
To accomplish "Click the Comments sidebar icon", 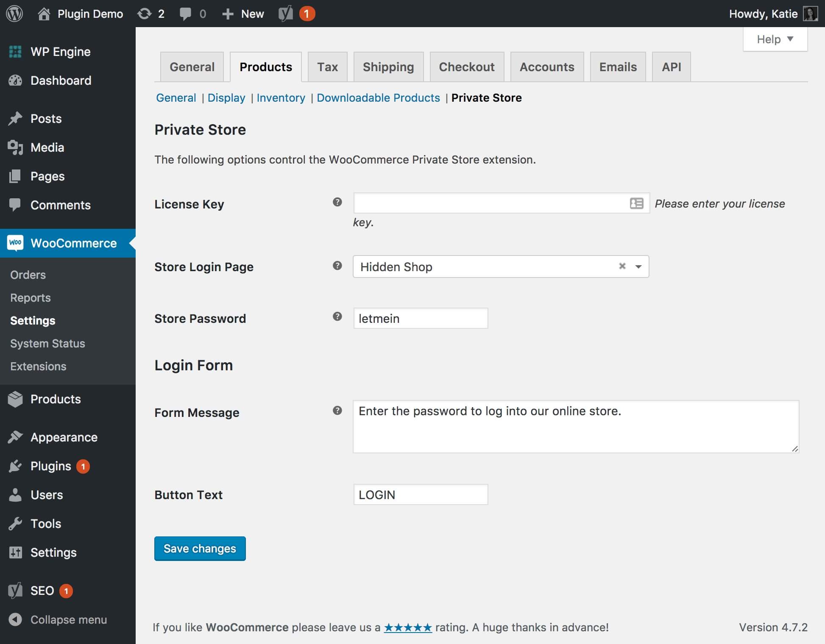I will click(15, 205).
